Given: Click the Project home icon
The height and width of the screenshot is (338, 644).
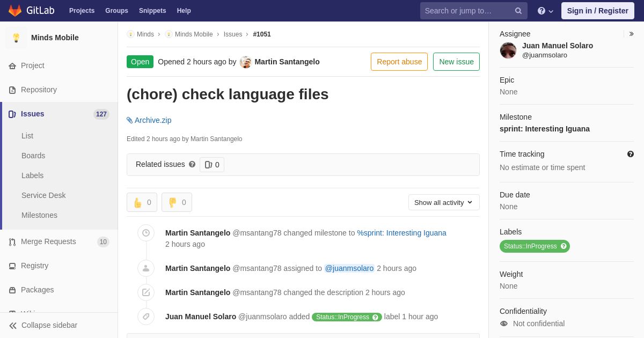Looking at the screenshot, I should click(x=12, y=66).
